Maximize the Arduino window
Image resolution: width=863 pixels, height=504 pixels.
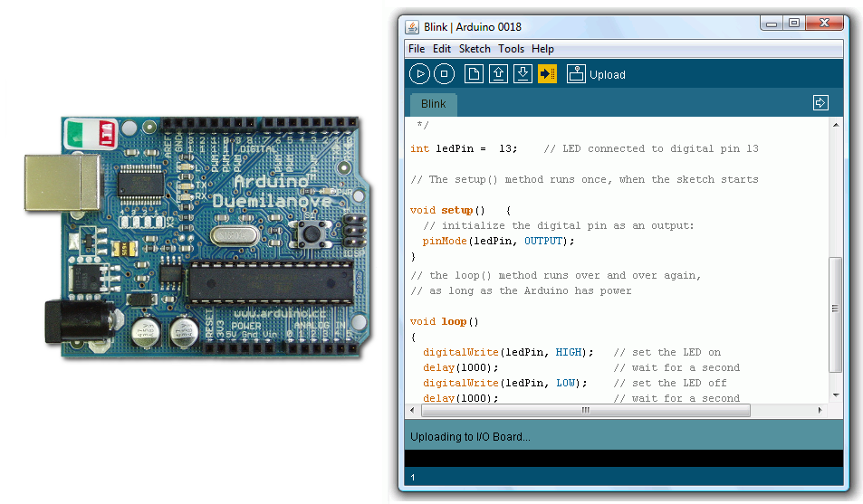(x=793, y=24)
